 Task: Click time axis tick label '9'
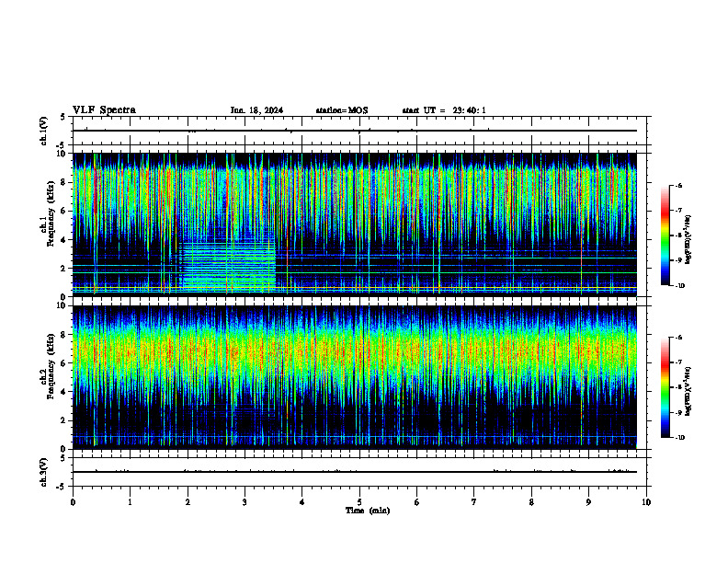(x=588, y=502)
